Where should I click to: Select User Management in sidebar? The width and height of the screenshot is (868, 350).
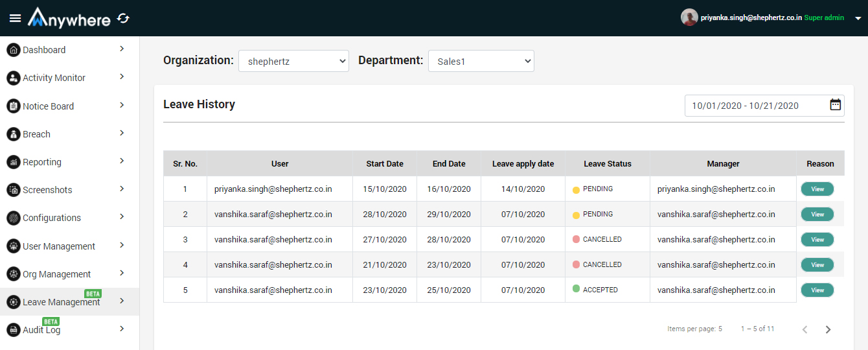(x=69, y=246)
